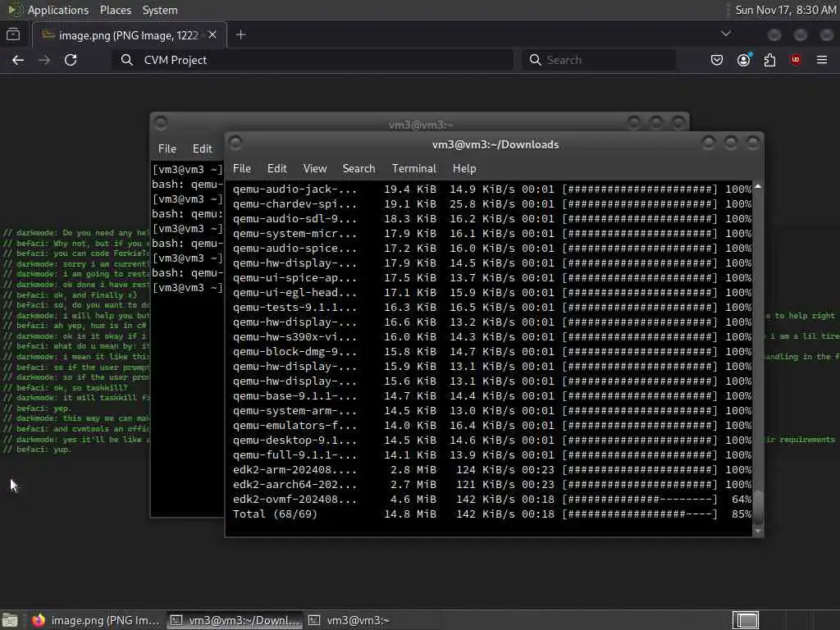Open File menu in background vm3 terminal
This screenshot has width=840, height=630.
(167, 149)
